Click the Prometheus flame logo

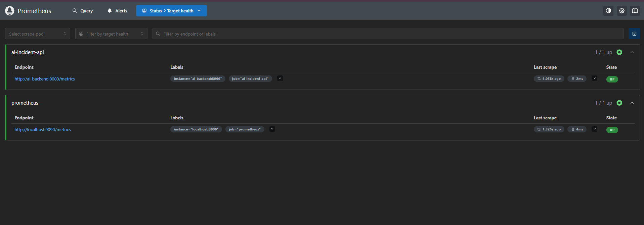click(10, 11)
